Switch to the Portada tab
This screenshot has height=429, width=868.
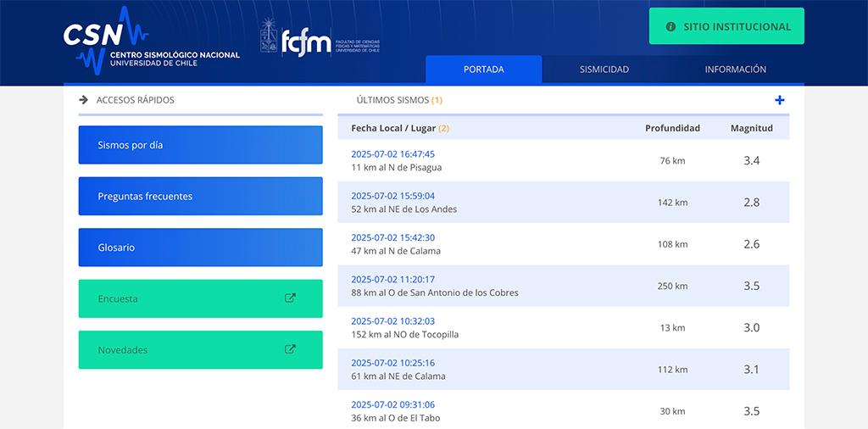coord(483,70)
